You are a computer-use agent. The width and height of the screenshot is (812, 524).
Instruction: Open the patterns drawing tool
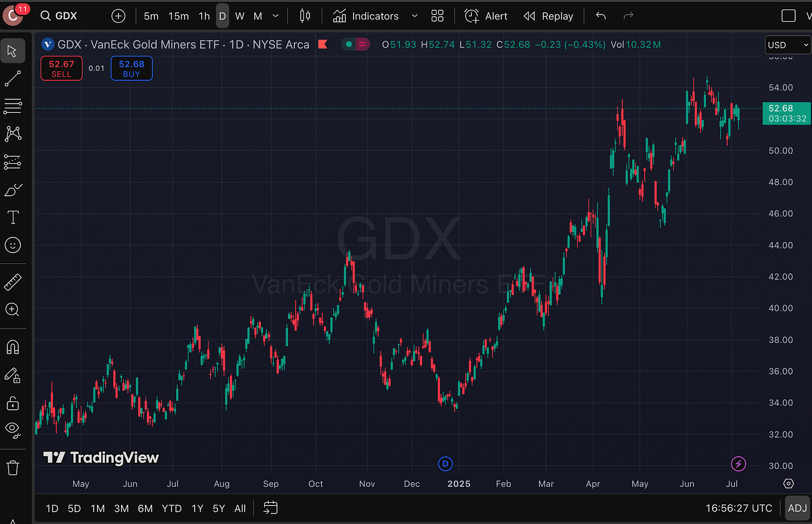(x=12, y=134)
